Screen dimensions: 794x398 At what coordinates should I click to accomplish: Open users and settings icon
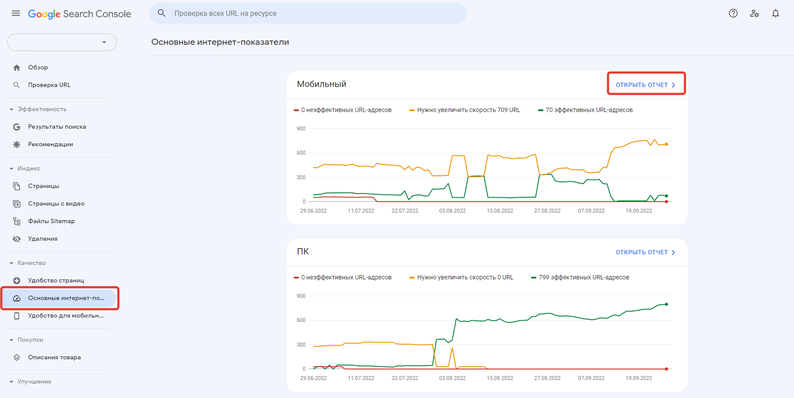pos(754,14)
